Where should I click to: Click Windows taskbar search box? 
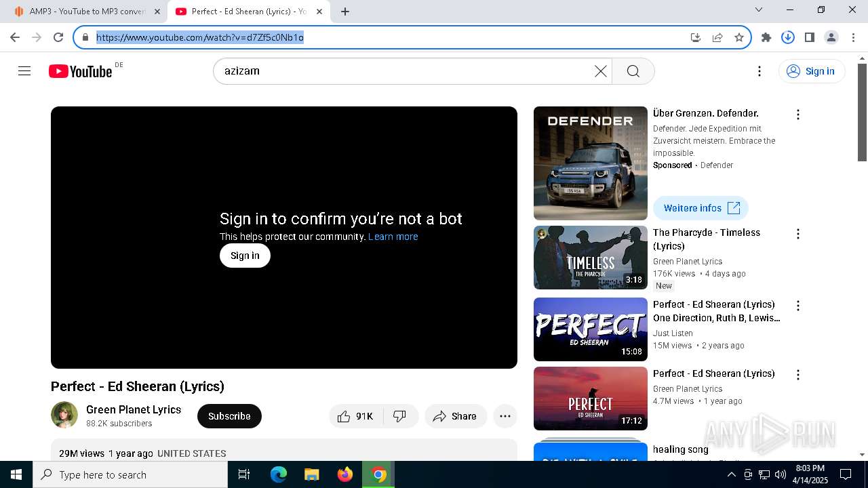tap(130, 474)
